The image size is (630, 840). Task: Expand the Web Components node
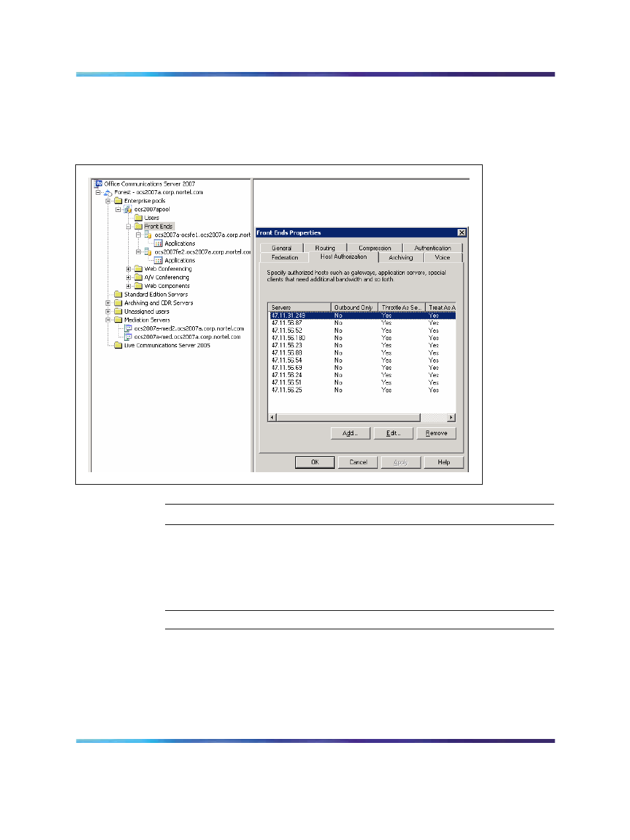click(128, 287)
